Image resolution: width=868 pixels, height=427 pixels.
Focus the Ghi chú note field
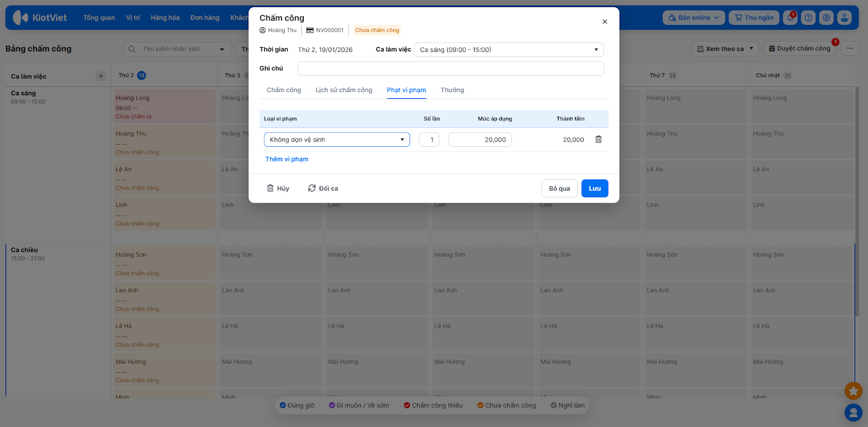[x=451, y=69]
